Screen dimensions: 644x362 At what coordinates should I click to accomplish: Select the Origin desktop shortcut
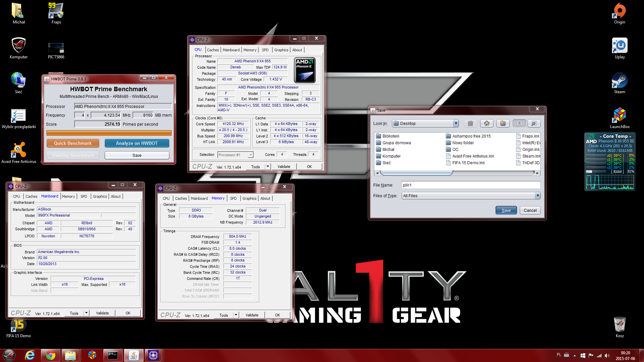620,14
